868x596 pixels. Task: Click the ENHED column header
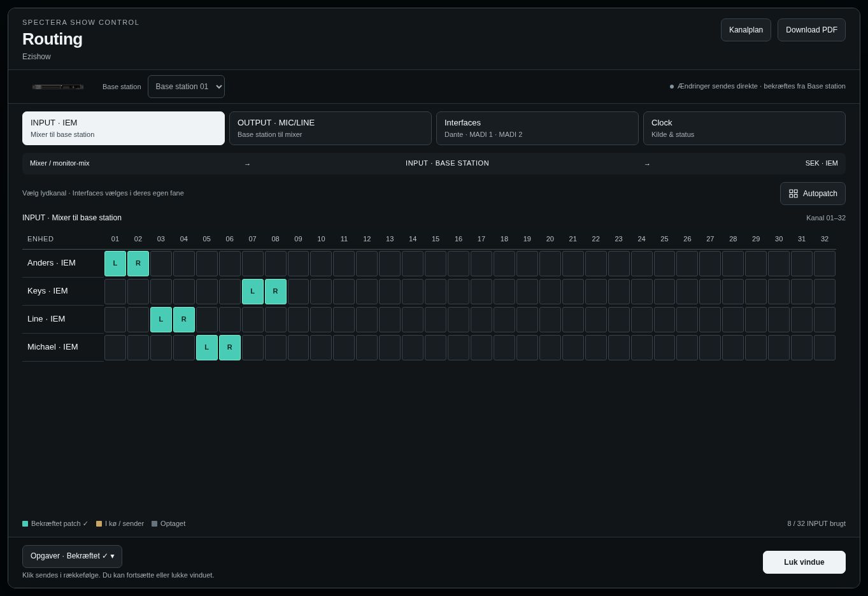coord(41,239)
